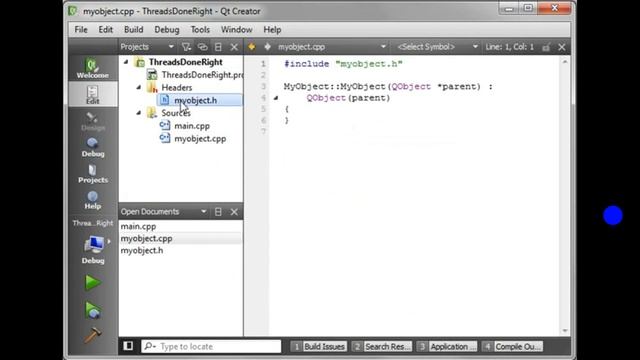Close the Projects side pane
640x360 pixels.
[234, 47]
